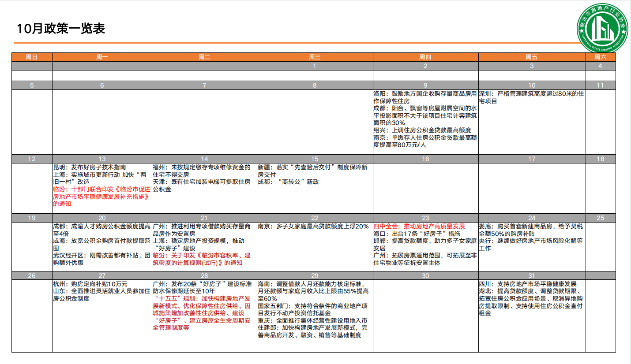The width and height of the screenshot is (631, 364).
Task: Click the red 临汾 十部门联合印发 notice text
Action: 101,196
